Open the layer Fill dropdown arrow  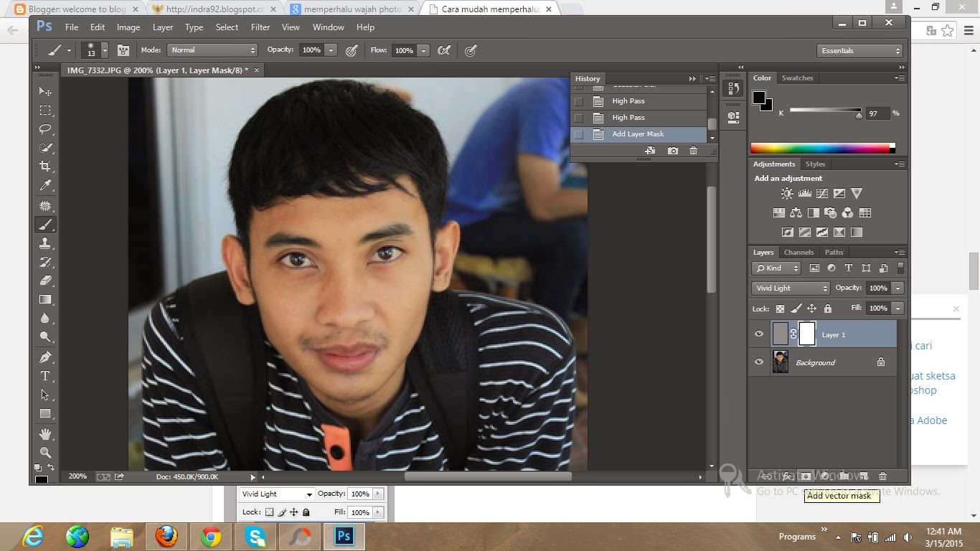[x=897, y=309]
